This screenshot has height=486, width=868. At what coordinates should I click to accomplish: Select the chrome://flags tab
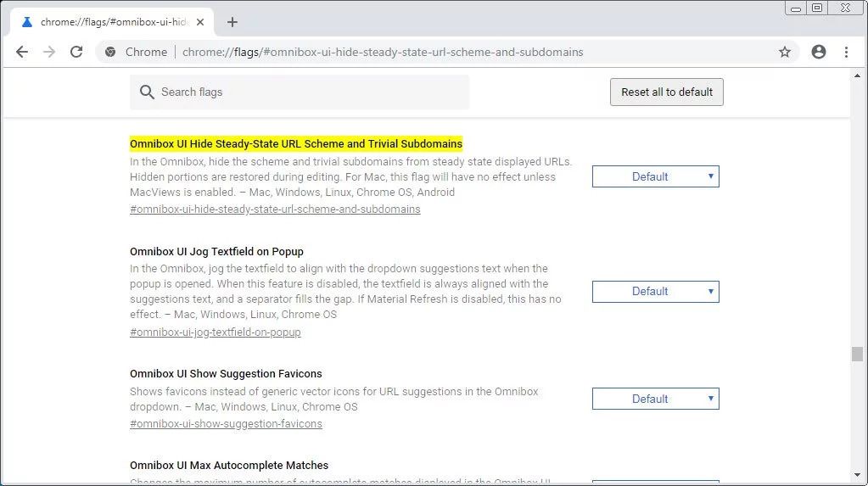click(x=112, y=22)
